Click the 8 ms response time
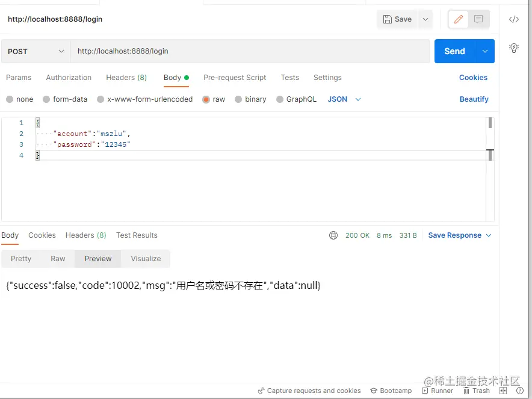 (384, 235)
